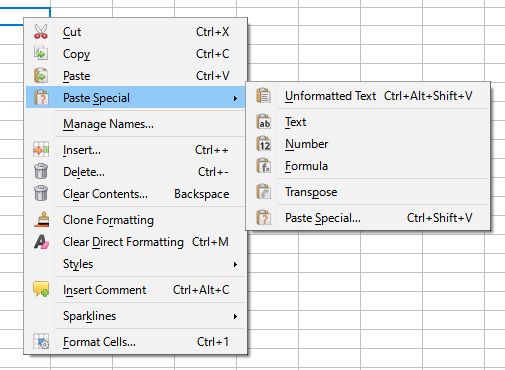Screen dimensions: 505x370
Task: Click the Ctrl+Alt+C shortcut label
Action: tap(201, 290)
